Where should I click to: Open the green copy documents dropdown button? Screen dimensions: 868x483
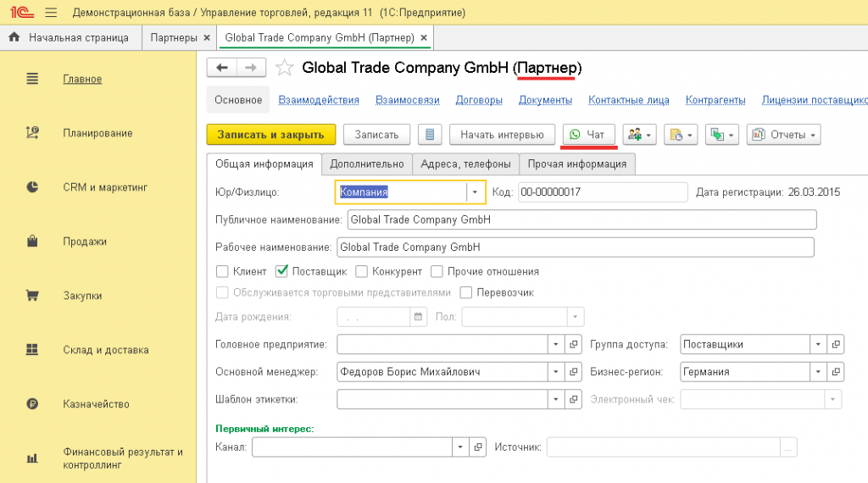(x=722, y=135)
